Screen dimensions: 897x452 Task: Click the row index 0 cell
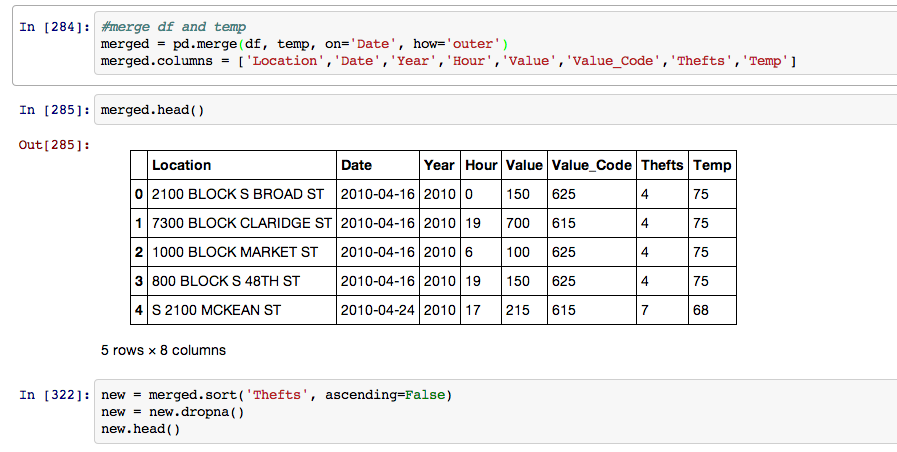tap(139, 195)
